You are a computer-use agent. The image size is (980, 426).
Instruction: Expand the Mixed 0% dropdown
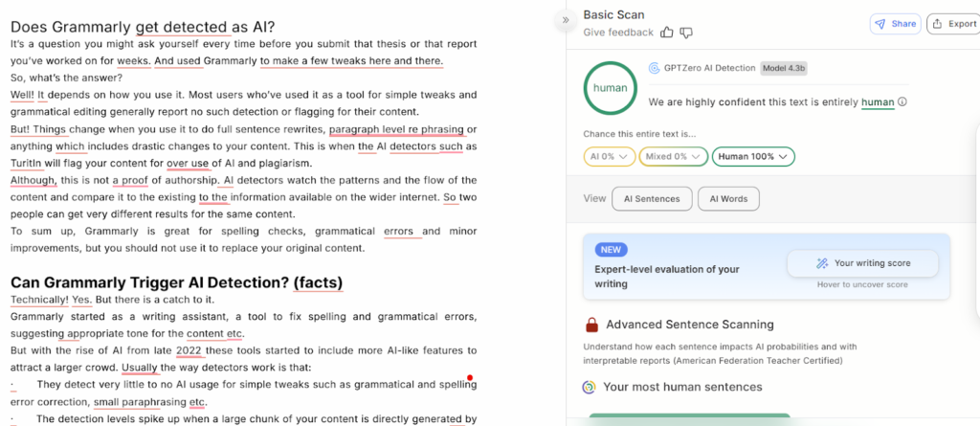pyautogui.click(x=673, y=156)
